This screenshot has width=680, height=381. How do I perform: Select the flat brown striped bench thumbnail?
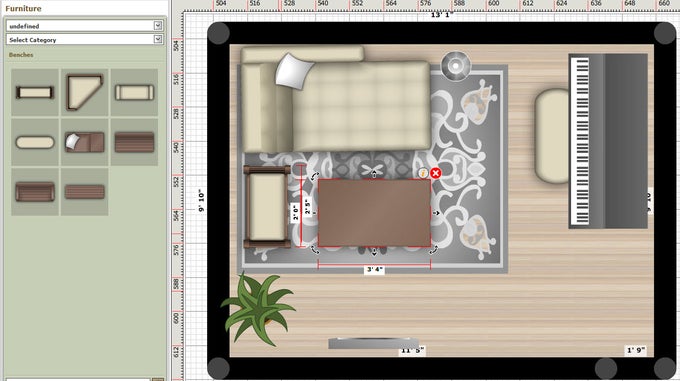(85, 192)
